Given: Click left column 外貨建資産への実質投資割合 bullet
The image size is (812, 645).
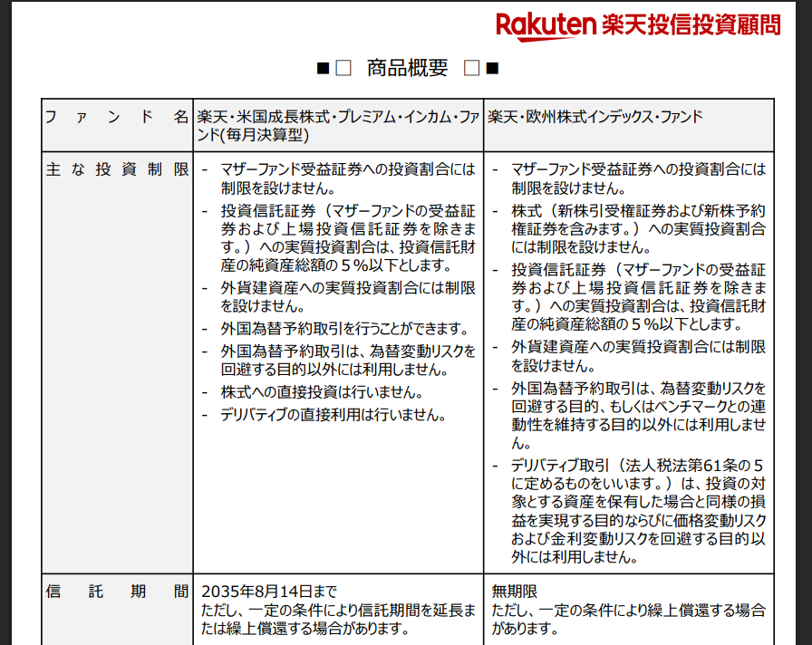Looking at the screenshot, I should click(x=348, y=296).
